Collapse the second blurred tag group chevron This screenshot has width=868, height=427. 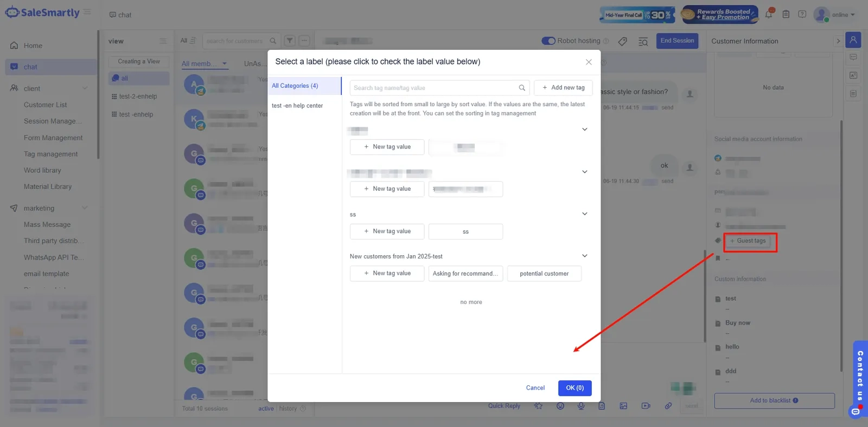click(585, 172)
